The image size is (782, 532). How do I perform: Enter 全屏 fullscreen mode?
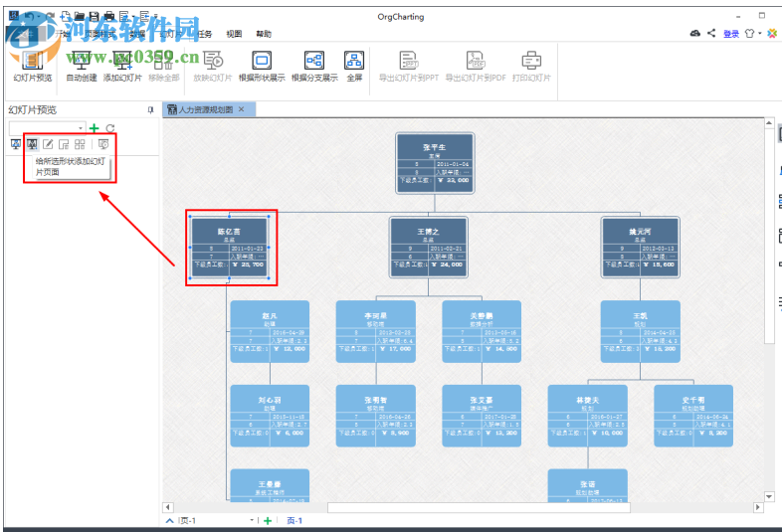point(354,67)
